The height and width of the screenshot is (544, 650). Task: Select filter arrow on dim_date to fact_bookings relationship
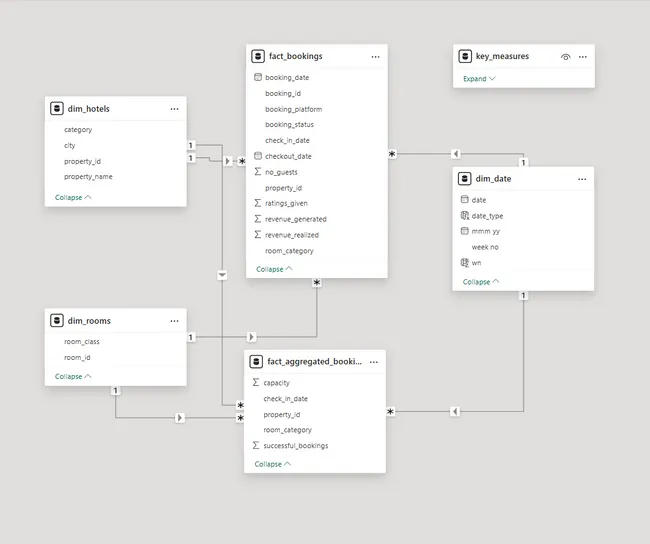pos(456,154)
